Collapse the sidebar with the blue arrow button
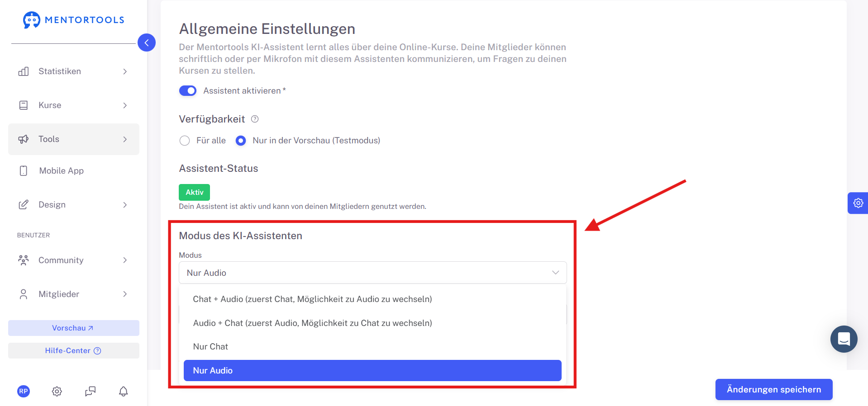Viewport: 868px width, 406px height. pos(147,42)
